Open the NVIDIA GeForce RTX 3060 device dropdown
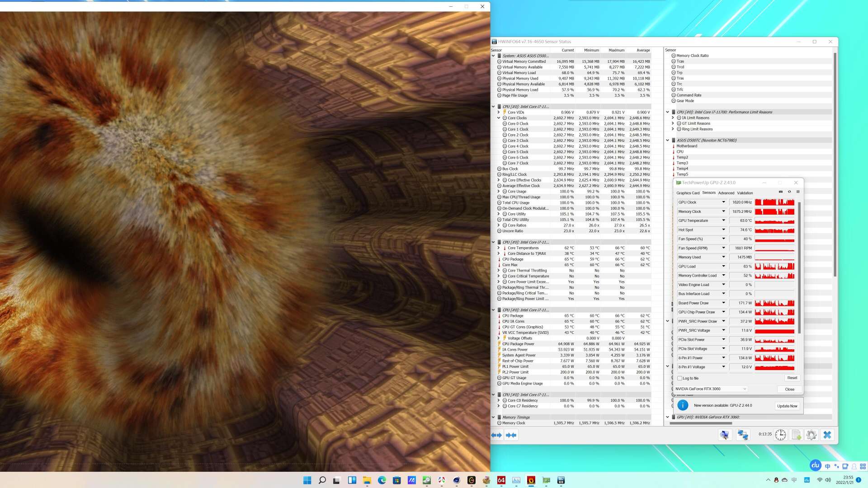 (x=745, y=389)
